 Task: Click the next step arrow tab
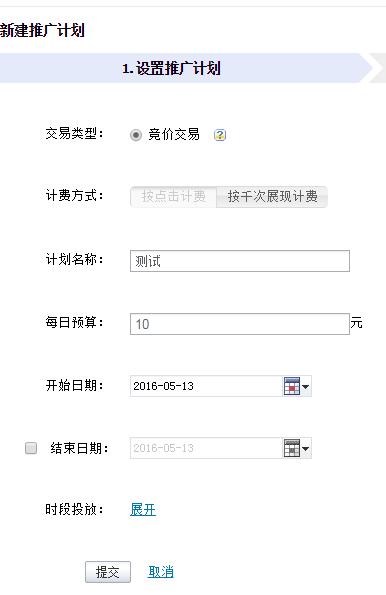pyautogui.click(x=378, y=68)
